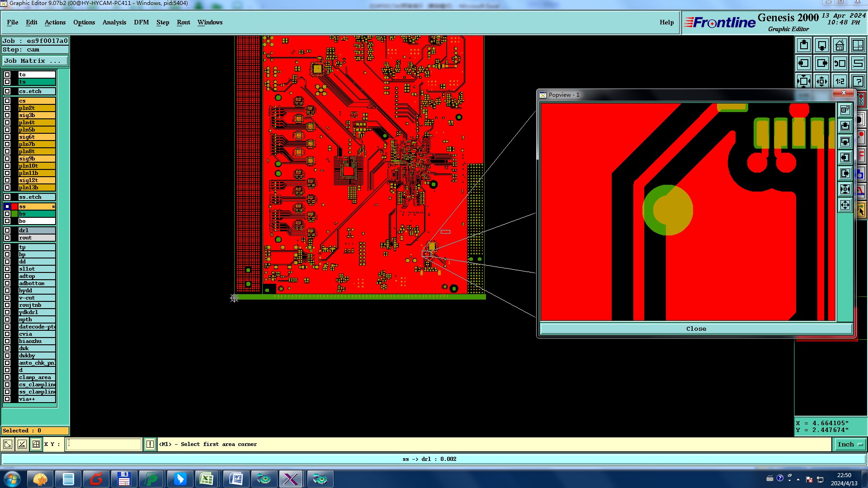
Task: Click the pan right arrow icon
Action: pyautogui.click(x=822, y=64)
